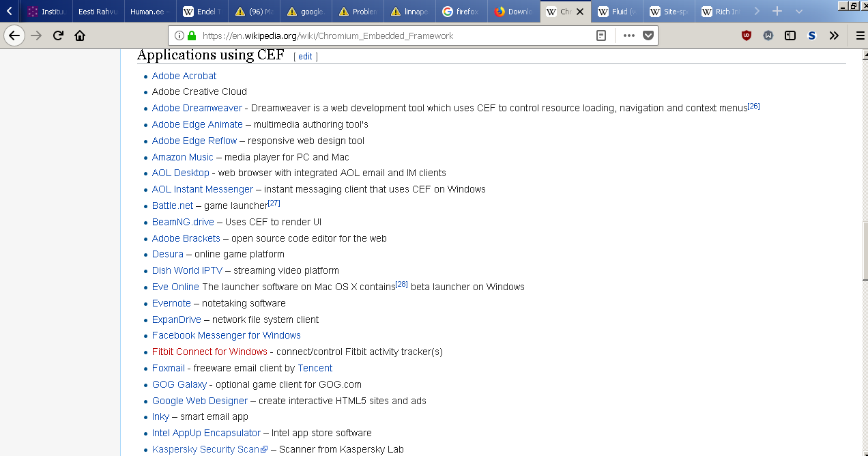Open the Eve Online link
The width and height of the screenshot is (868, 456).
[x=175, y=287]
